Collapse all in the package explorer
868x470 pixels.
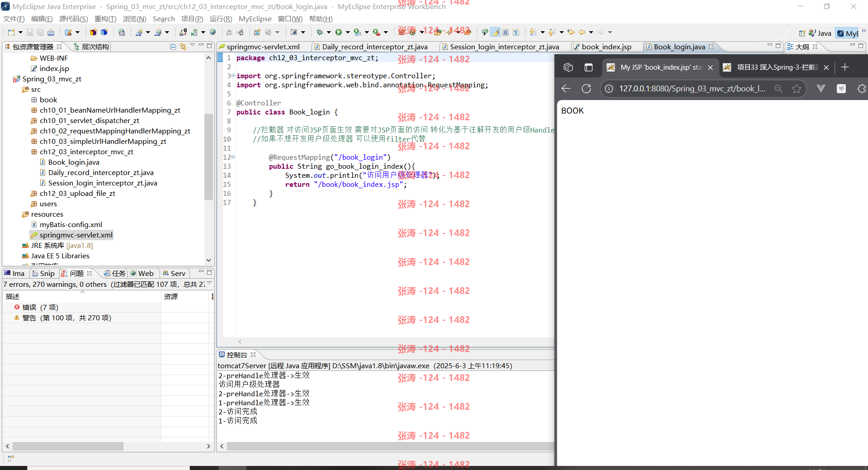tap(173, 47)
